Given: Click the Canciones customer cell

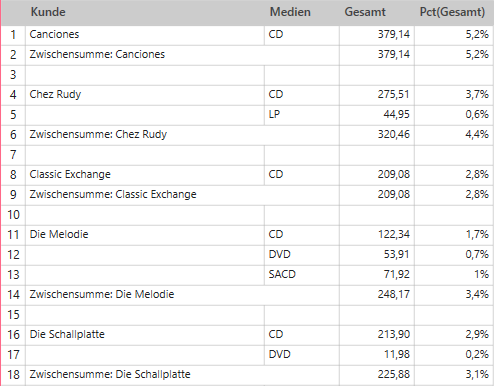Looking at the screenshot, I should (x=145, y=35).
